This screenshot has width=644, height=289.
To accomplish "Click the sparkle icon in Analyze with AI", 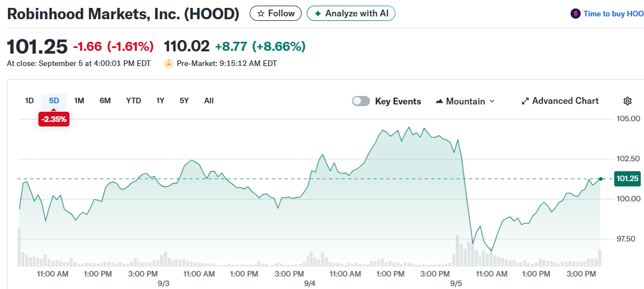I will coord(317,14).
